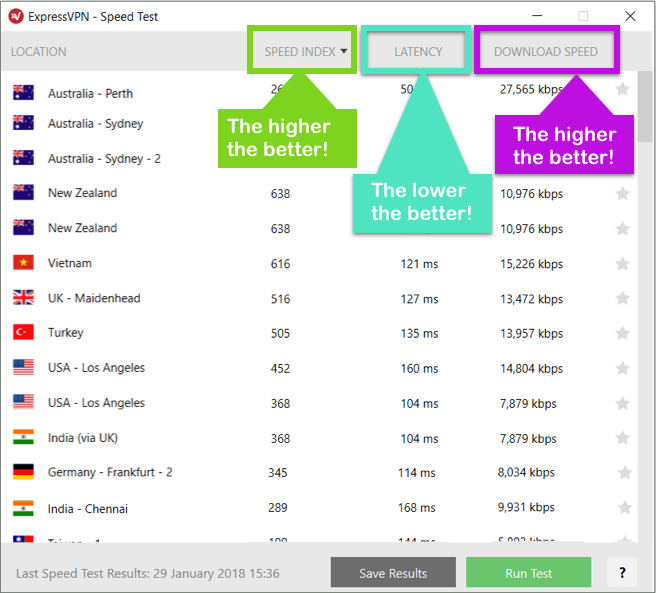Click the latency value 160 ms
Image resolution: width=656 pixels, height=593 pixels.
point(419,369)
